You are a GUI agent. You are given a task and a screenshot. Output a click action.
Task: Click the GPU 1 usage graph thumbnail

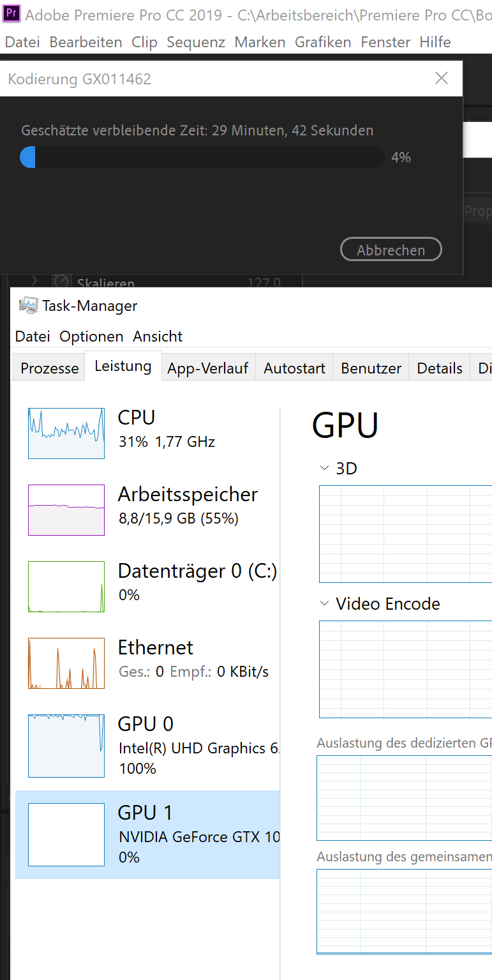pos(66,834)
